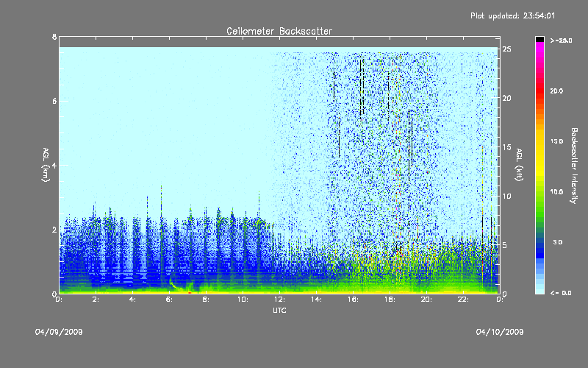This screenshot has width=588, height=368.
Task: Click the '2' km tick on left axis
Action: point(54,230)
